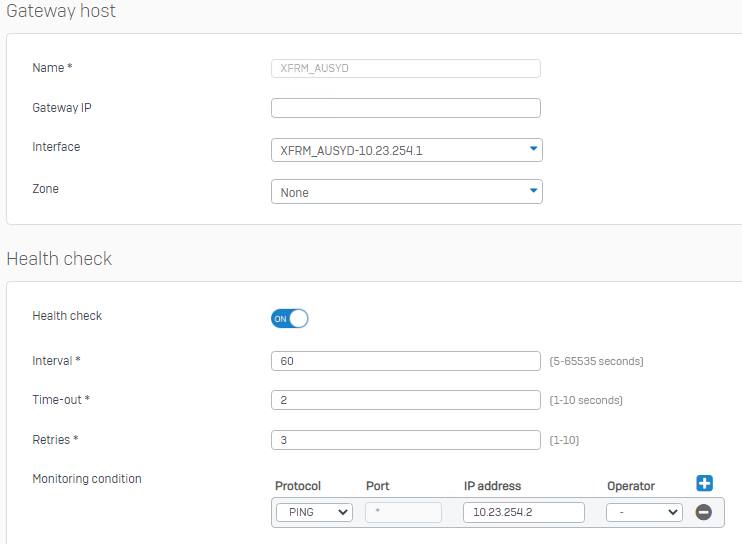
Task: Turn off the Health check switch
Action: (x=290, y=318)
